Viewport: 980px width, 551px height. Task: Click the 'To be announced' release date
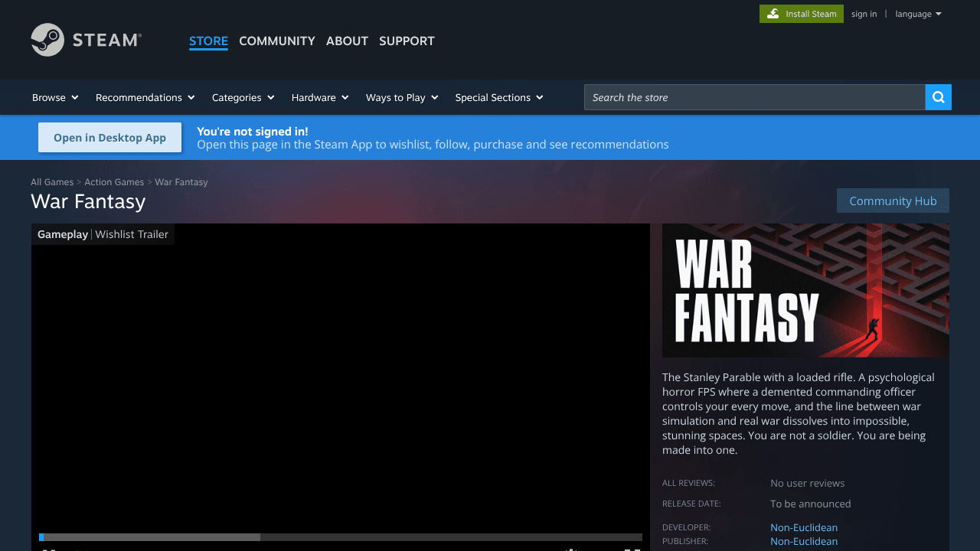[x=811, y=504]
